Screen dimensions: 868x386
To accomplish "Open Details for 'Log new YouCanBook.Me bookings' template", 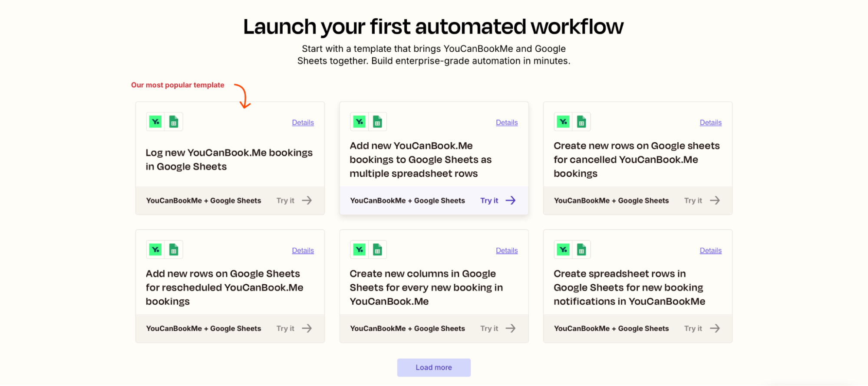I will click(x=303, y=123).
